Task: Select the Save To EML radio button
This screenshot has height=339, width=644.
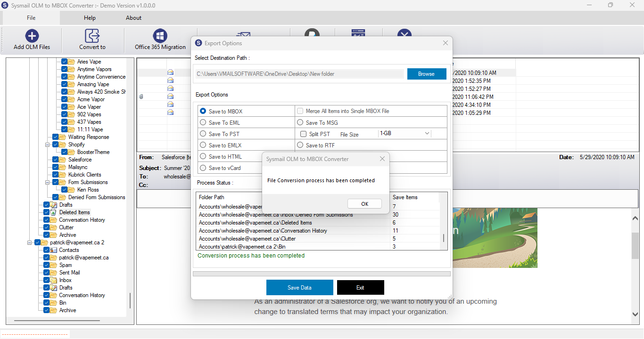Action: pos(203,122)
